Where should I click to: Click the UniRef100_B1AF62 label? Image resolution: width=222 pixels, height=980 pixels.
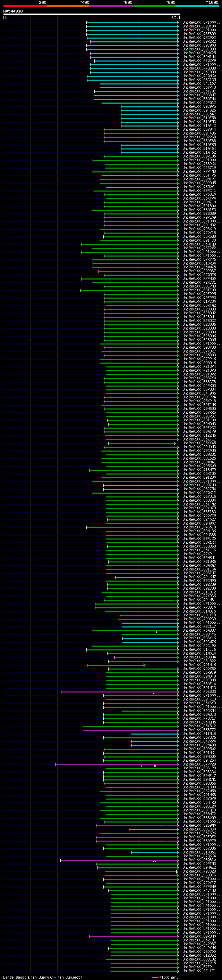click(x=199, y=153)
